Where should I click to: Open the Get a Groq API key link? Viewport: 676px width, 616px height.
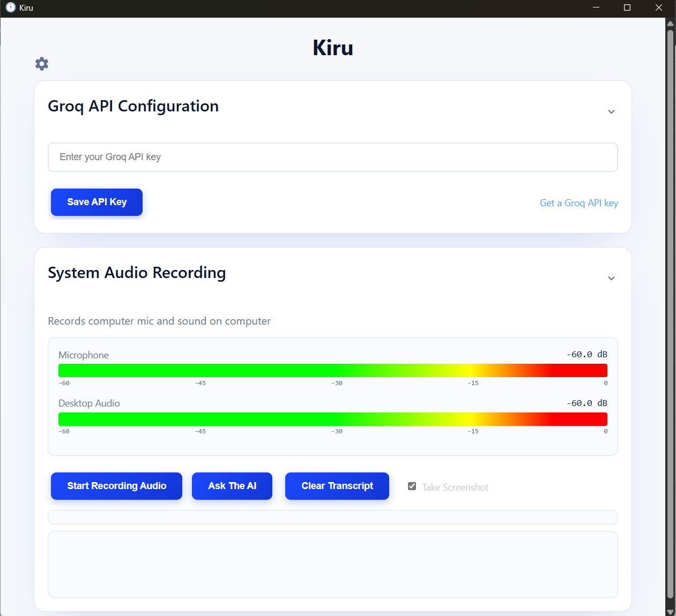click(x=578, y=202)
